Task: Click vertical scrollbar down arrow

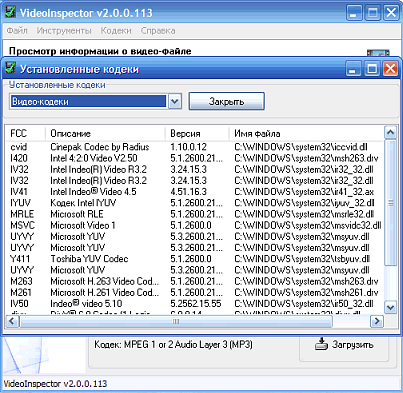Action: 390,307
